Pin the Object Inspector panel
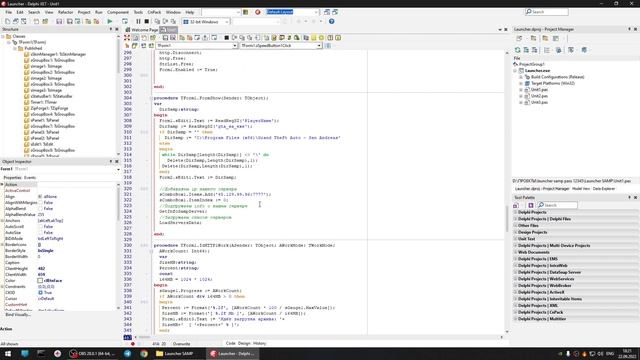The width and height of the screenshot is (640, 360). [111, 162]
